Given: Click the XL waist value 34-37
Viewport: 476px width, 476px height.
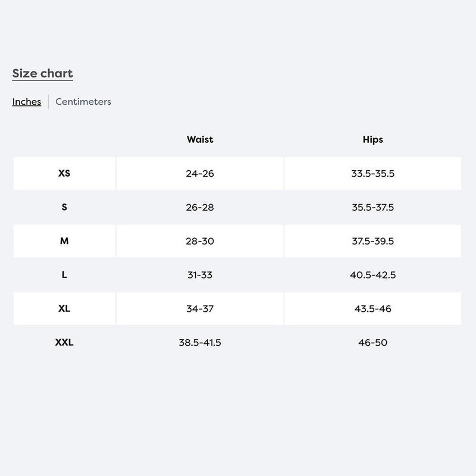Looking at the screenshot, I should click(200, 309).
